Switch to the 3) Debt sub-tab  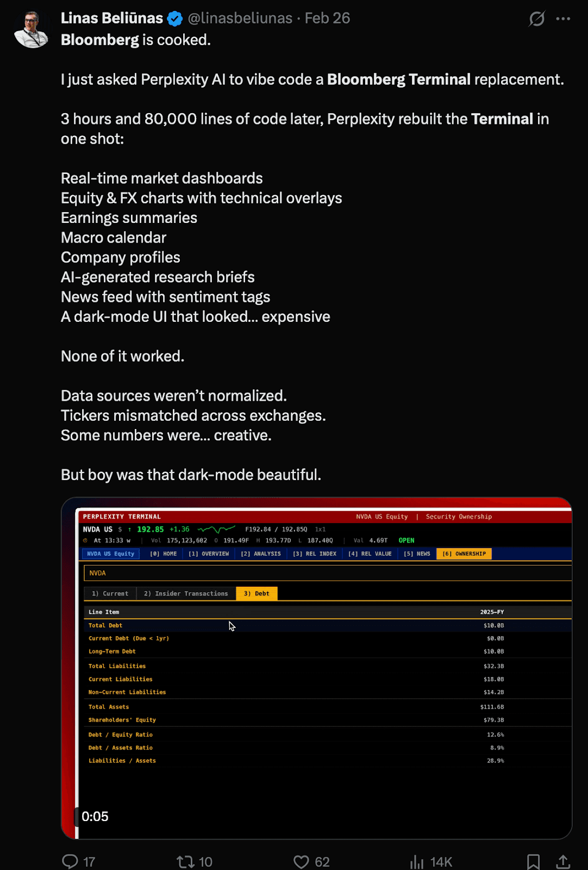click(x=257, y=593)
